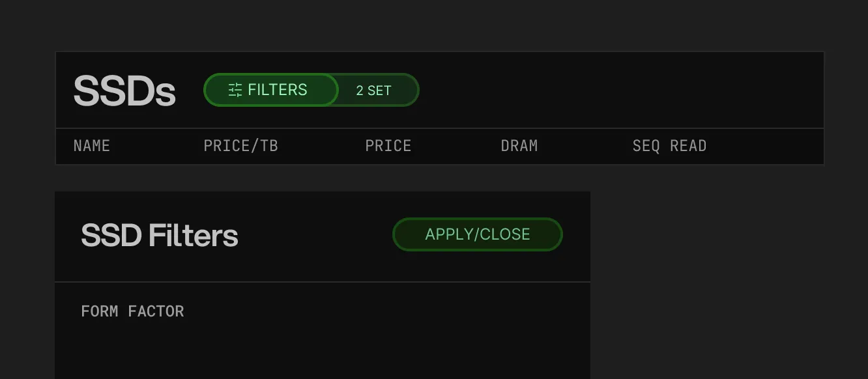Sort table by PRICE/TB column

[x=240, y=146]
